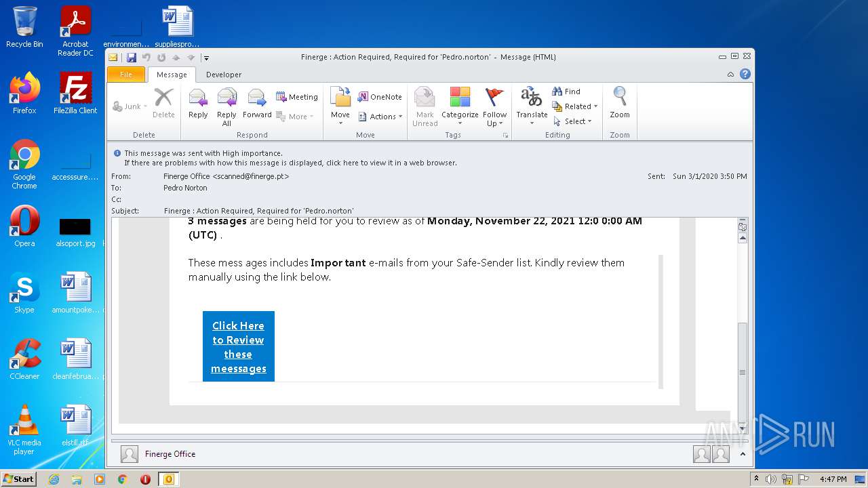Click the Zoom magnifier button
The width and height of the screenshot is (868, 488).
(620, 104)
